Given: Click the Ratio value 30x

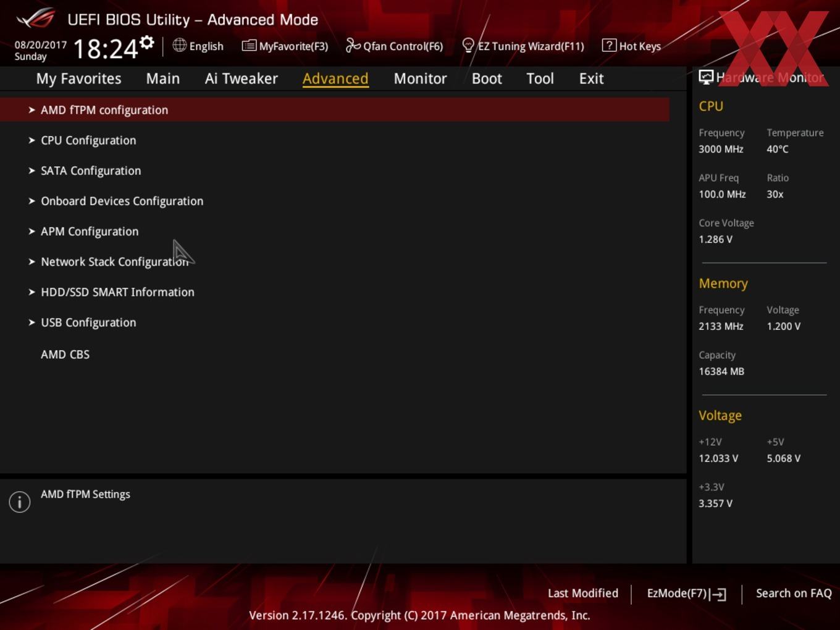Looking at the screenshot, I should pyautogui.click(x=775, y=194).
